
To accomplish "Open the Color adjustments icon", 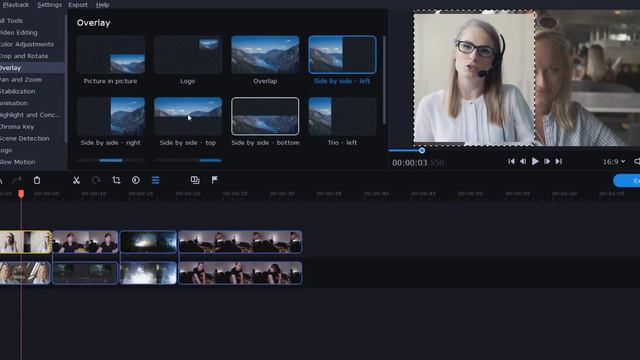I will coord(136,180).
